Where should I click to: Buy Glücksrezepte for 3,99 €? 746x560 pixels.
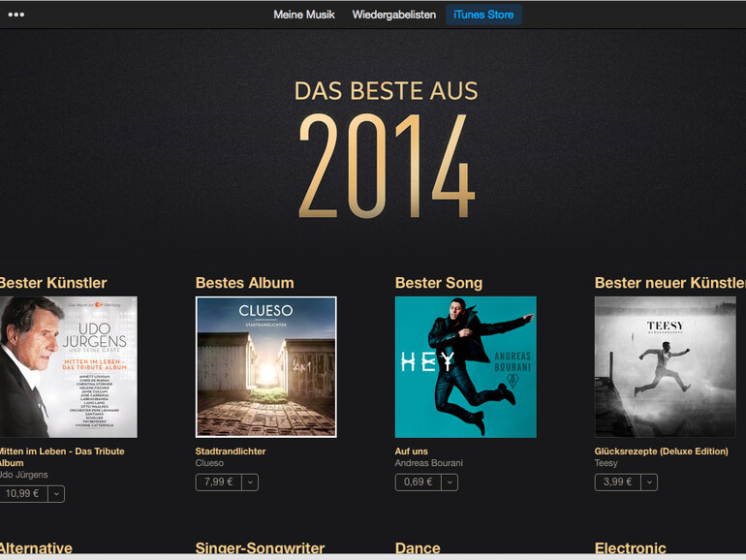(617, 482)
